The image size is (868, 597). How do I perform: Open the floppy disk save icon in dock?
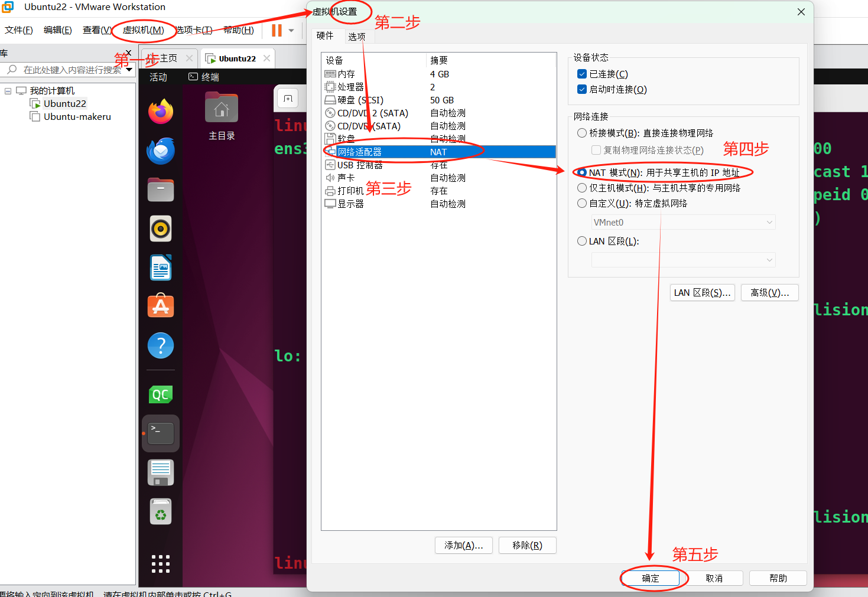pos(161,472)
